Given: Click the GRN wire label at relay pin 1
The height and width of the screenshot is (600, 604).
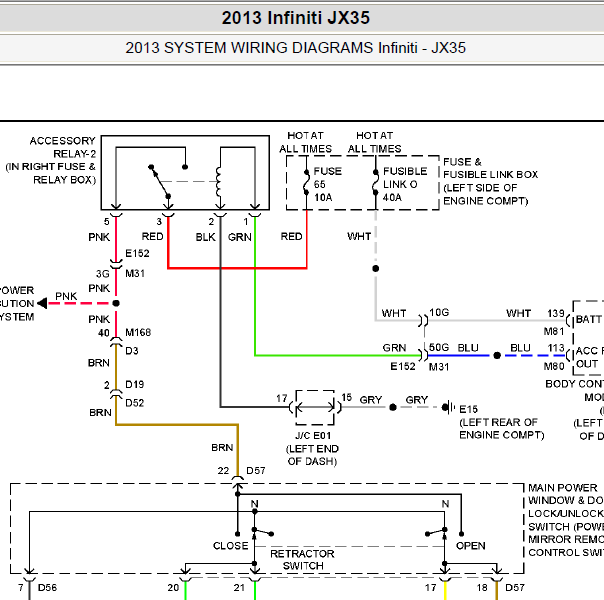Looking at the screenshot, I should (240, 237).
